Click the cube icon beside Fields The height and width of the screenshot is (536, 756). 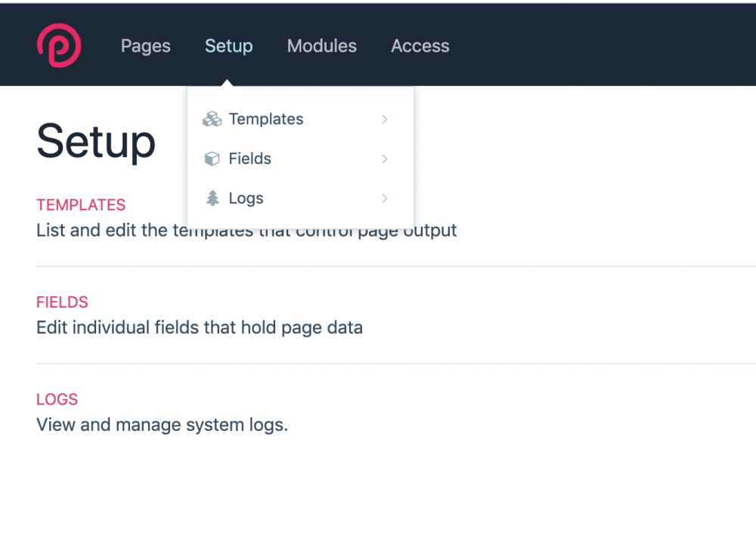coord(212,159)
